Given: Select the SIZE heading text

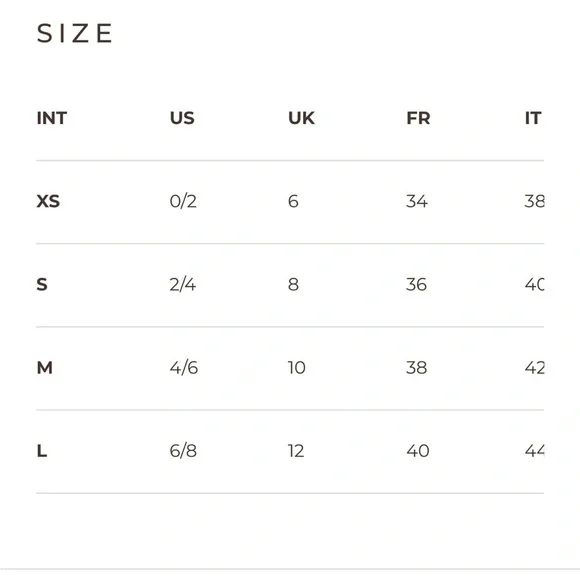Looking at the screenshot, I should tap(74, 33).
